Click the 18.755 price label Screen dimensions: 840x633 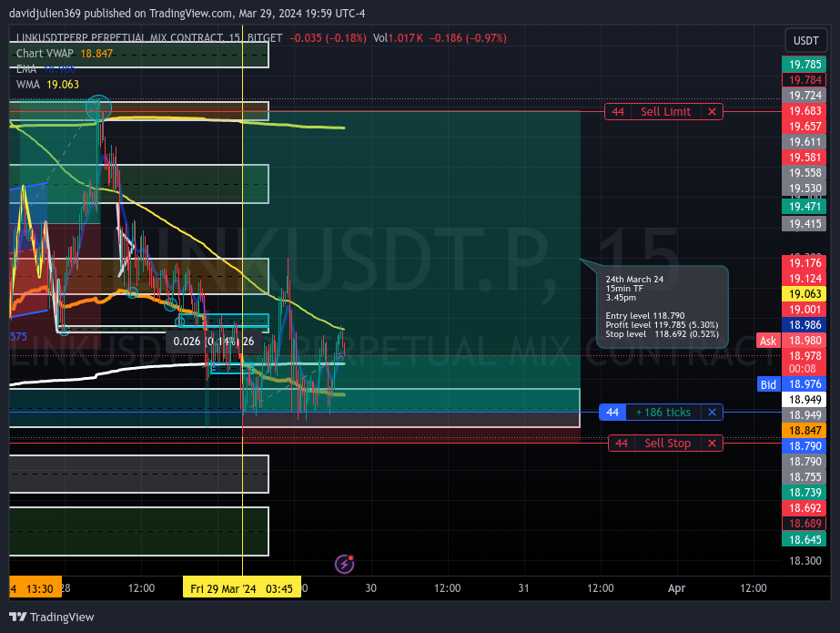coord(805,477)
